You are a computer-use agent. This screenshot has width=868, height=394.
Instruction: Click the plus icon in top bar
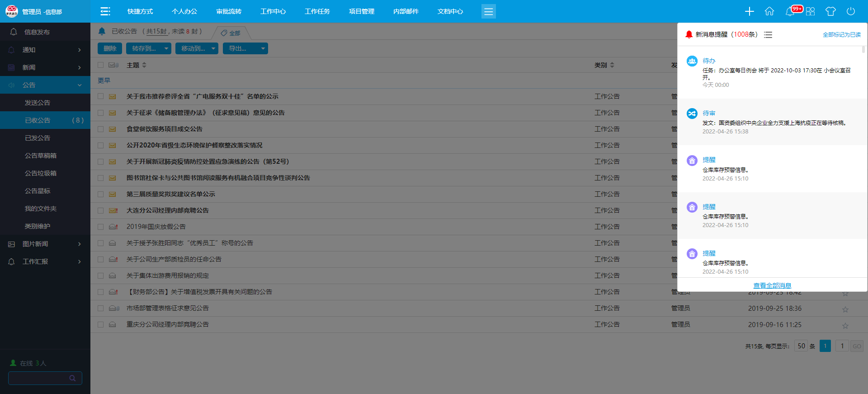pos(749,11)
